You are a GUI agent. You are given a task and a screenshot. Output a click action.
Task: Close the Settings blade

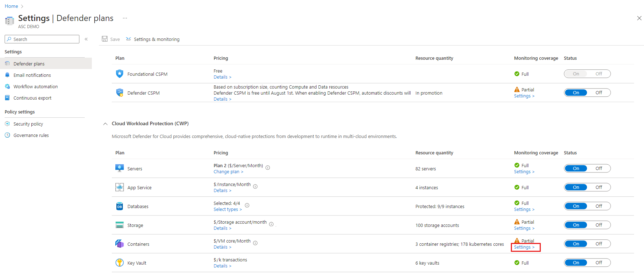[639, 18]
